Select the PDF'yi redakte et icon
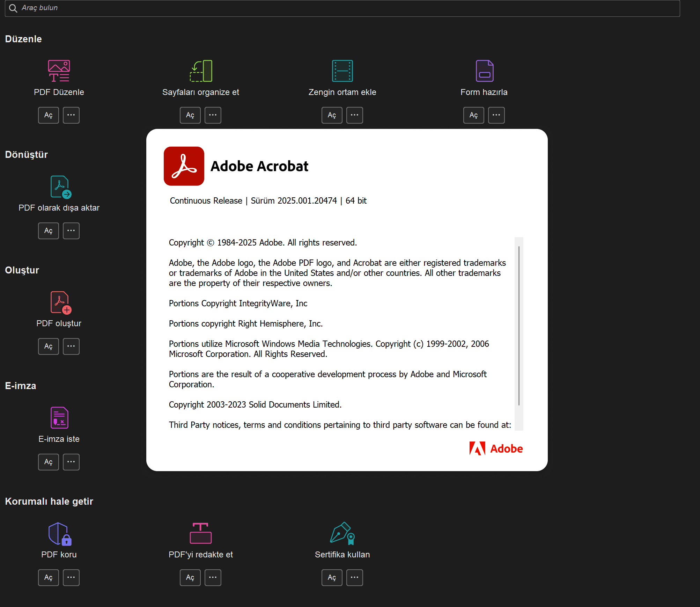 pos(201,533)
